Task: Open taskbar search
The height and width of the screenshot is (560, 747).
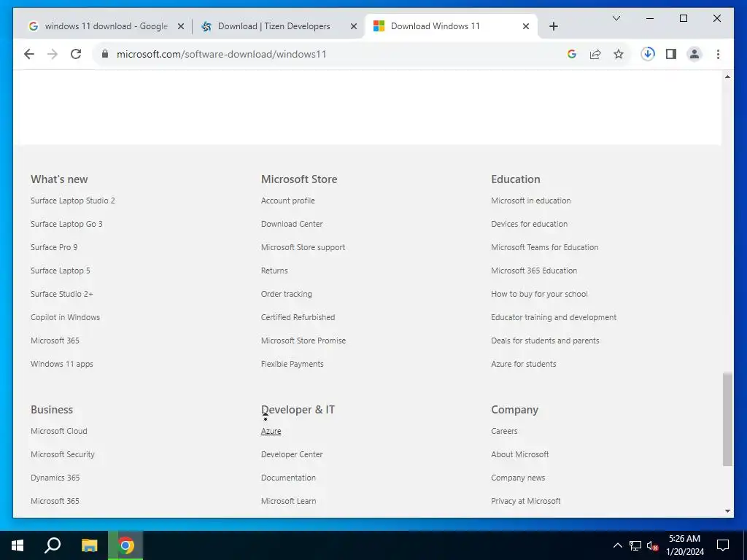Action: tap(53, 545)
